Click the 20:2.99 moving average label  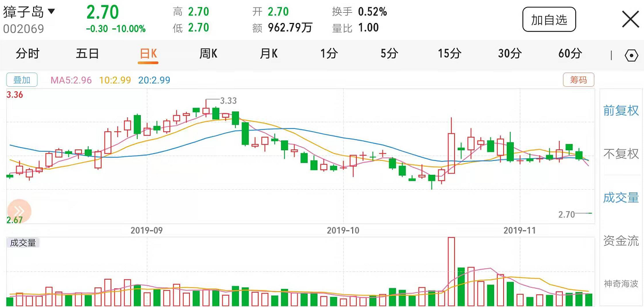154,80
